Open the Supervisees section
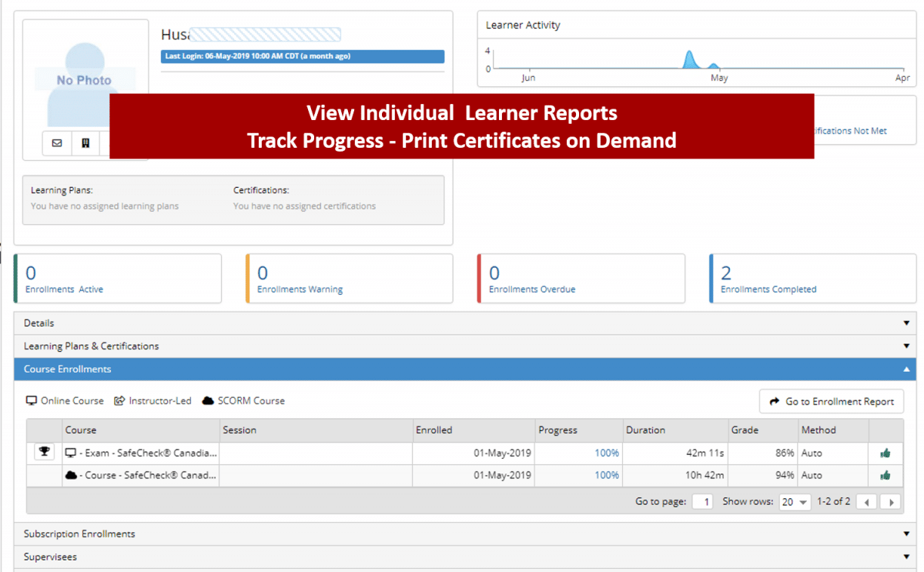924x572 pixels. click(462, 557)
